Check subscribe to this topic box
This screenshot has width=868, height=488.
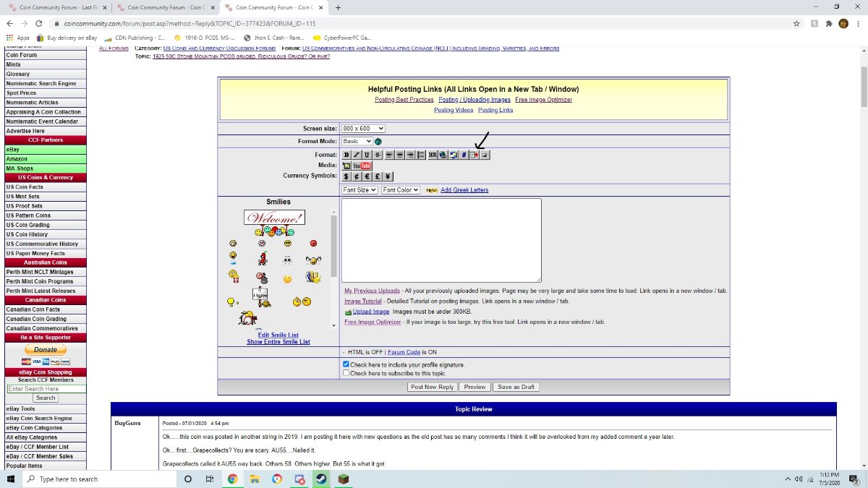click(x=346, y=373)
